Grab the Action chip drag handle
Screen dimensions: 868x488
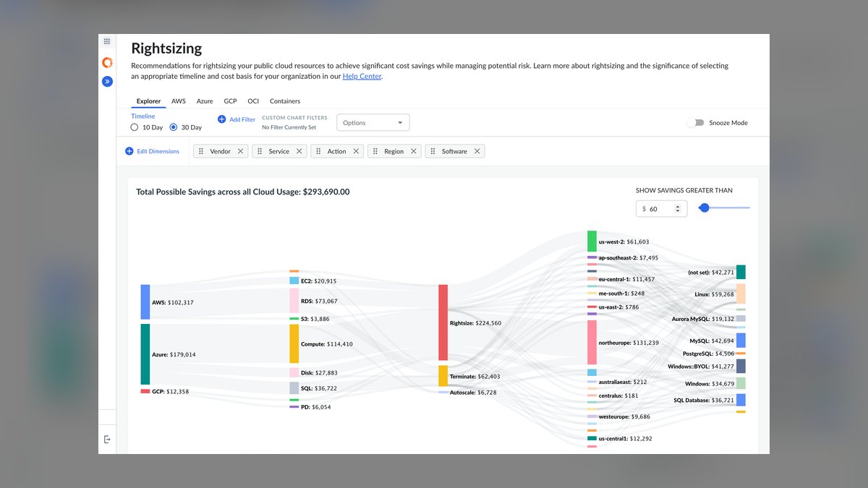tap(318, 151)
